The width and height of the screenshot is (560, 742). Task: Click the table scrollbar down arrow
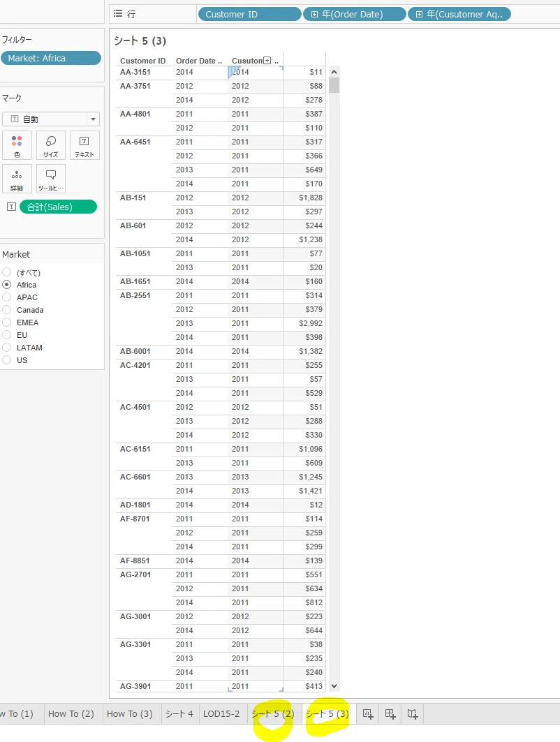coord(334,686)
